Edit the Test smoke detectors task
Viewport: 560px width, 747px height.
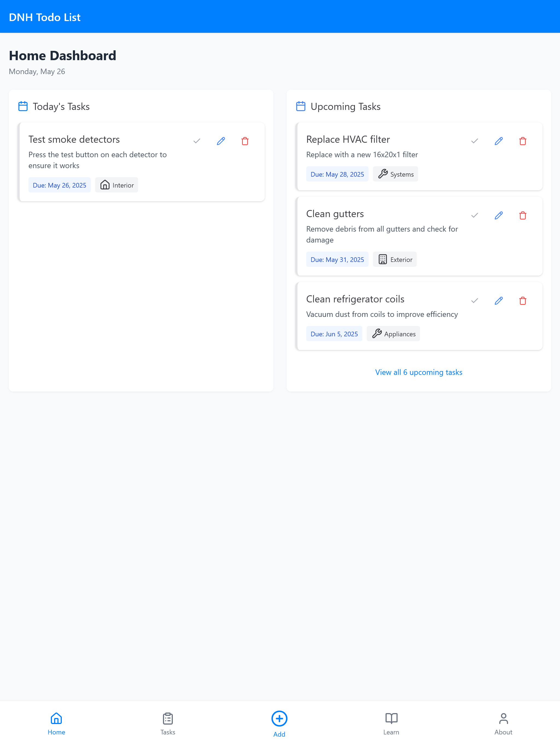(x=221, y=141)
